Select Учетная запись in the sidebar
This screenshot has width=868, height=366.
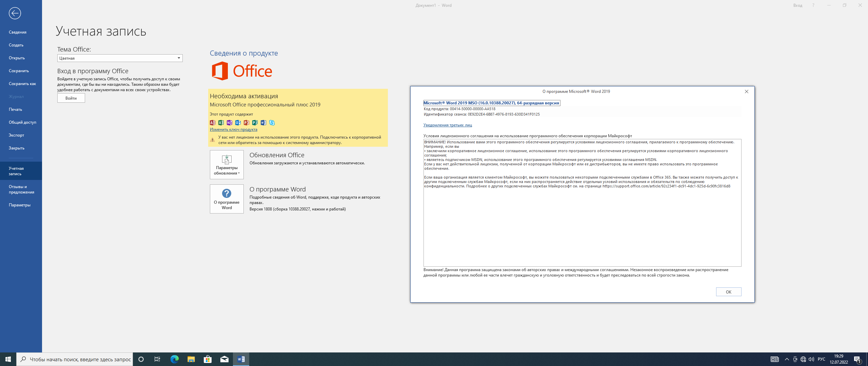click(x=21, y=171)
